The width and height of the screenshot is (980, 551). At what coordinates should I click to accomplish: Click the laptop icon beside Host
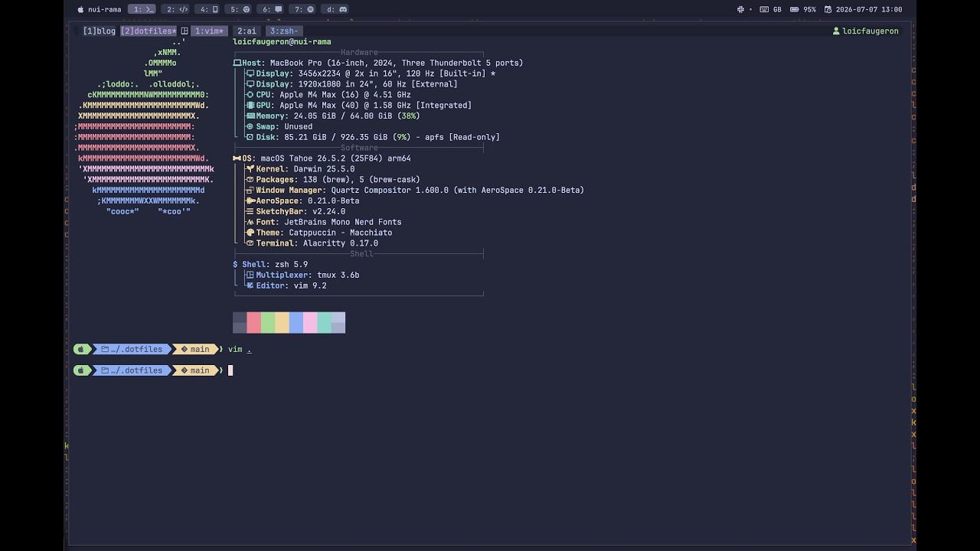pos(237,63)
